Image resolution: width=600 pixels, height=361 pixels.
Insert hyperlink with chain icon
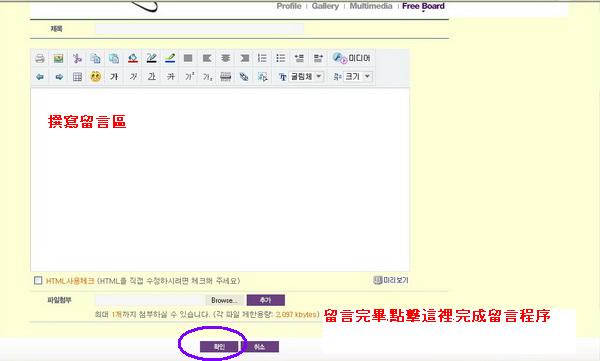(x=244, y=77)
